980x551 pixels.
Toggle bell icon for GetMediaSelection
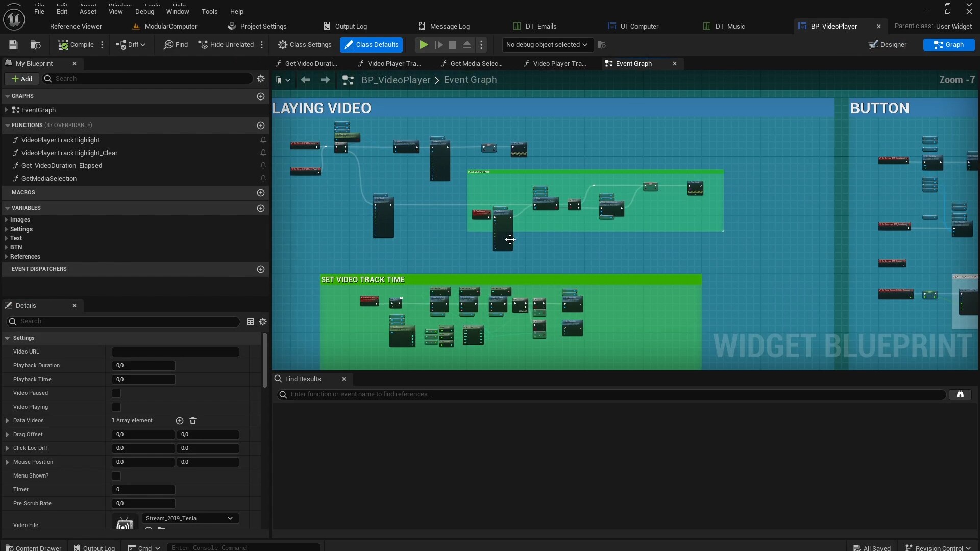point(263,179)
